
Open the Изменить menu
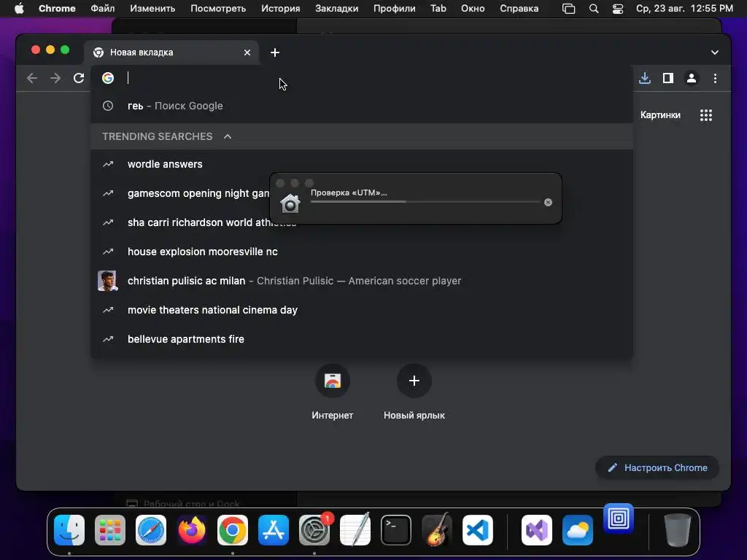(152, 9)
